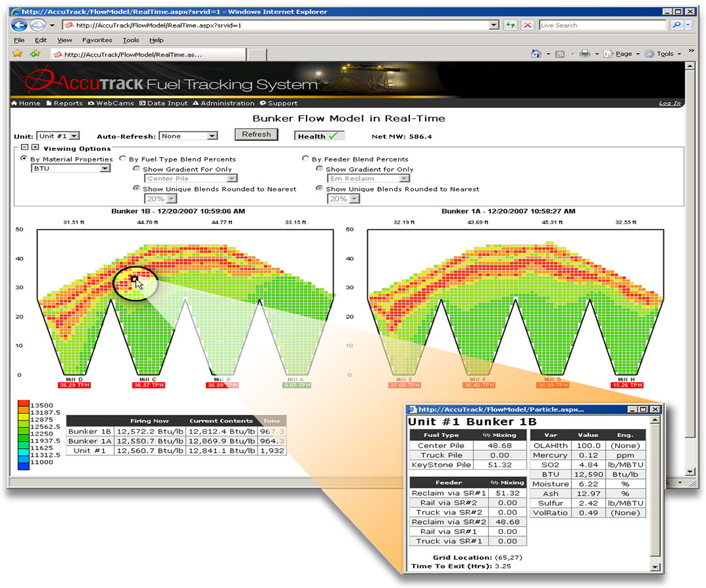Click the Data Input navigation icon
706x588 pixels.
(141, 103)
